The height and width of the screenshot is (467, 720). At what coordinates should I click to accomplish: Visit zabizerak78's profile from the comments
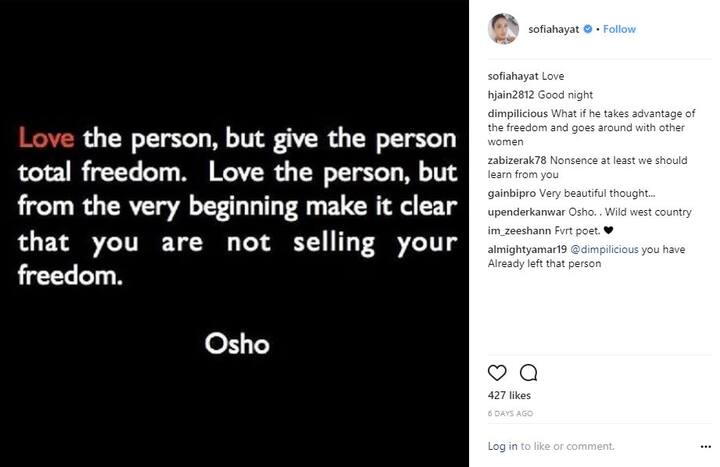518,159
